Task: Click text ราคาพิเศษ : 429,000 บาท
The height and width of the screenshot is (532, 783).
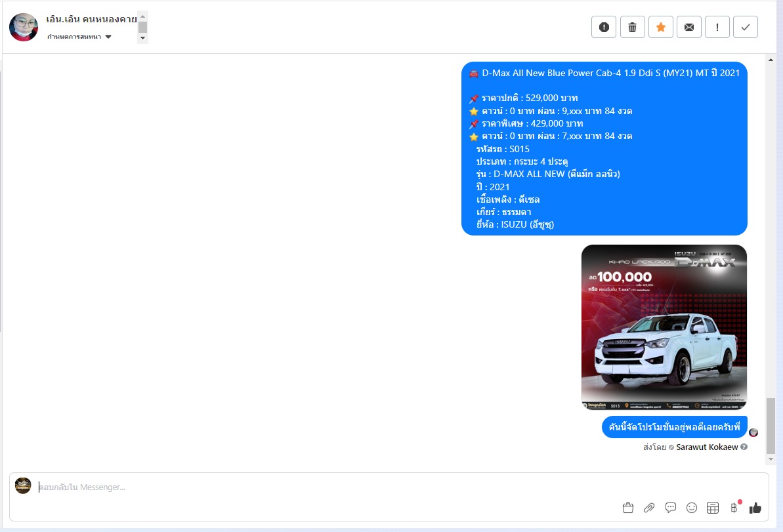Action: coord(532,123)
